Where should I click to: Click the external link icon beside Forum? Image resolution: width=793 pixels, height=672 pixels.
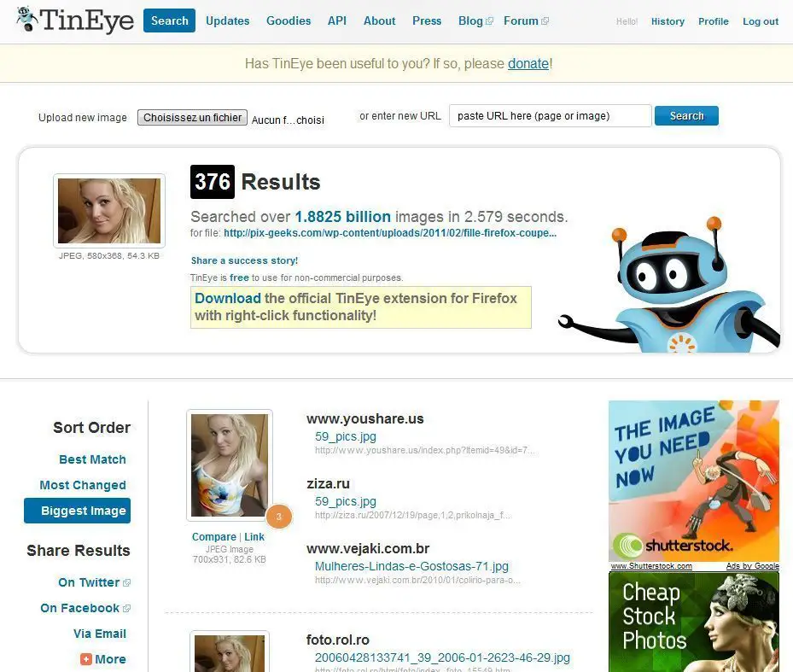(x=545, y=21)
